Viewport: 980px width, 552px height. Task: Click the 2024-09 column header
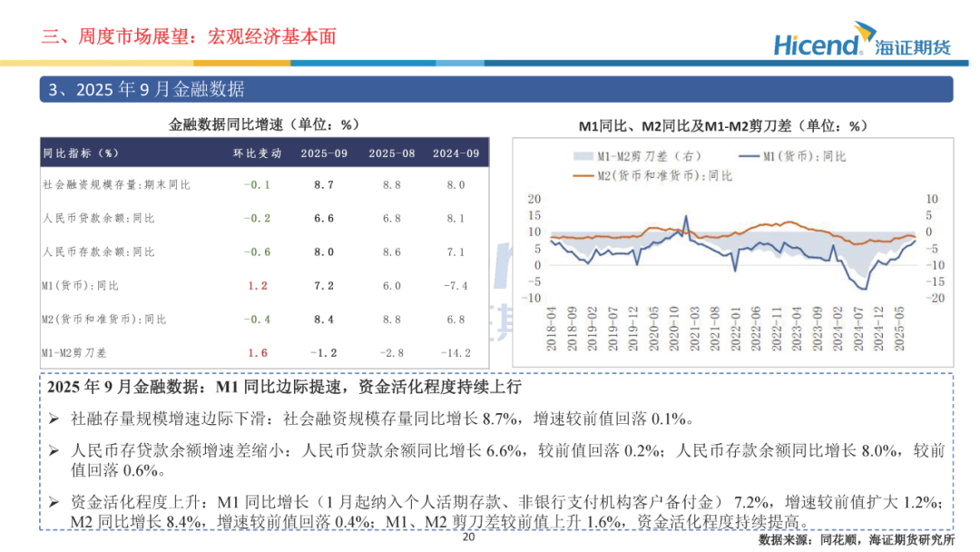[x=456, y=153]
